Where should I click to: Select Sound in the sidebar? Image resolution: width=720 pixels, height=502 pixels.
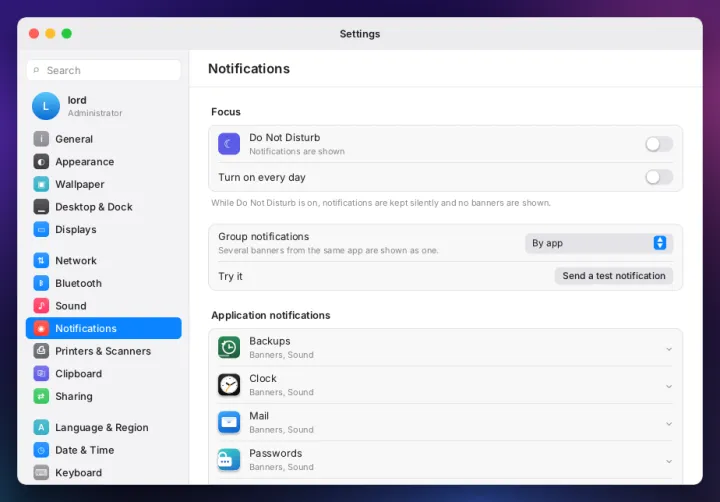[104, 305]
